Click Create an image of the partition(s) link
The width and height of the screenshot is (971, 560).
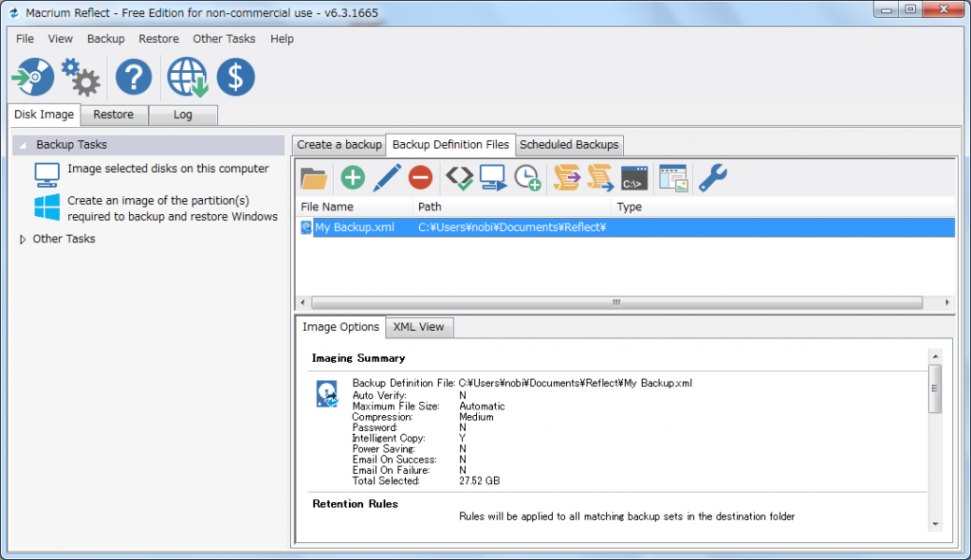(x=173, y=208)
